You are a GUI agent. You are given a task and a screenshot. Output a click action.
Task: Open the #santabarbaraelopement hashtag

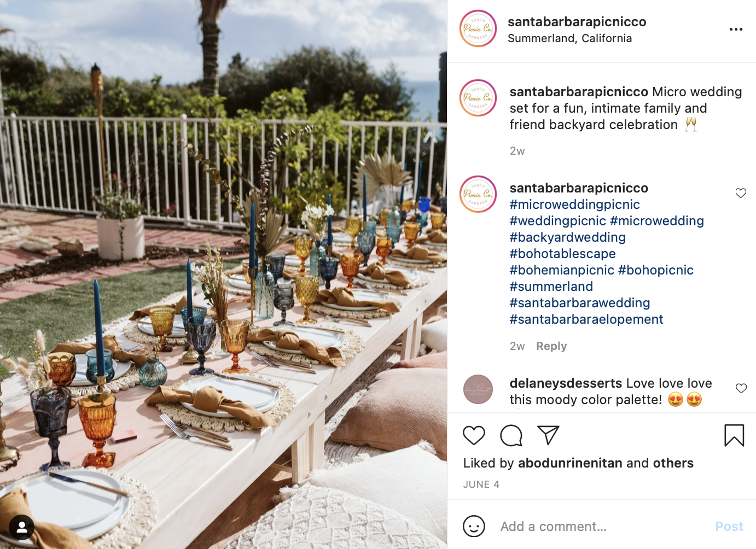point(586,319)
